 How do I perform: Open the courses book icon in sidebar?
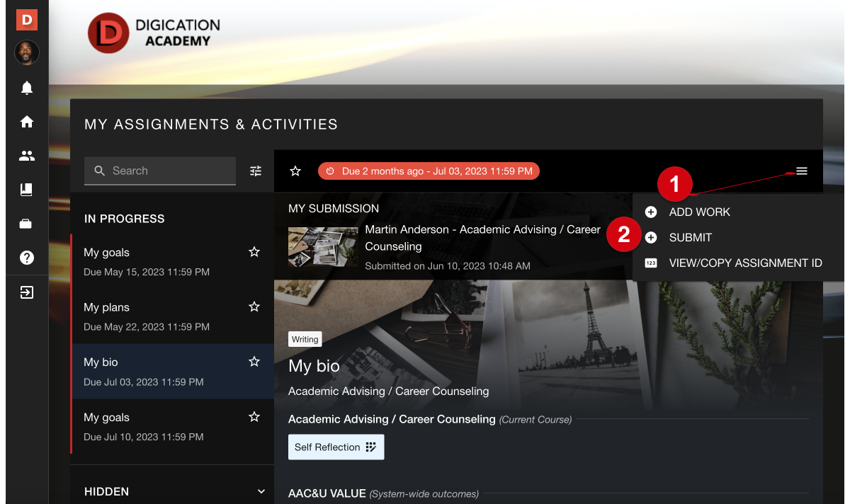point(27,190)
